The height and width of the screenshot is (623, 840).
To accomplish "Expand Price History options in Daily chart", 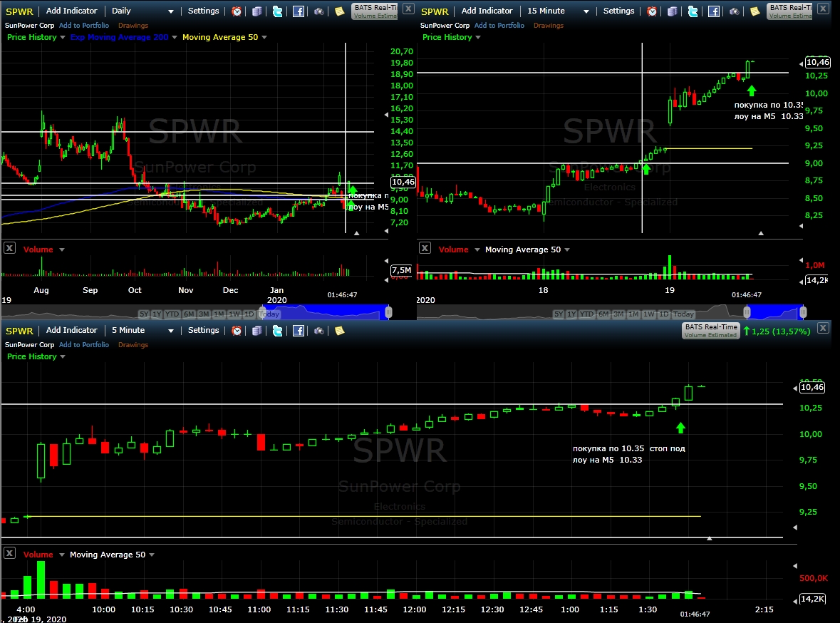I will (x=63, y=38).
